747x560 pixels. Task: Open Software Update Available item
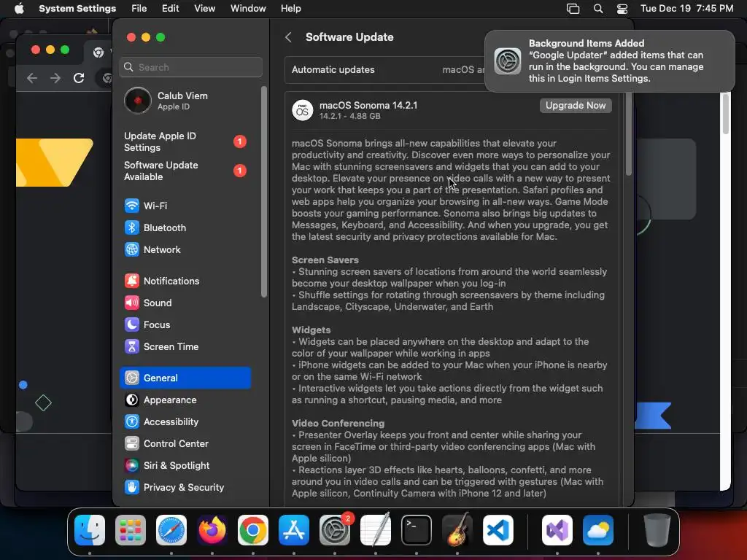coord(185,171)
